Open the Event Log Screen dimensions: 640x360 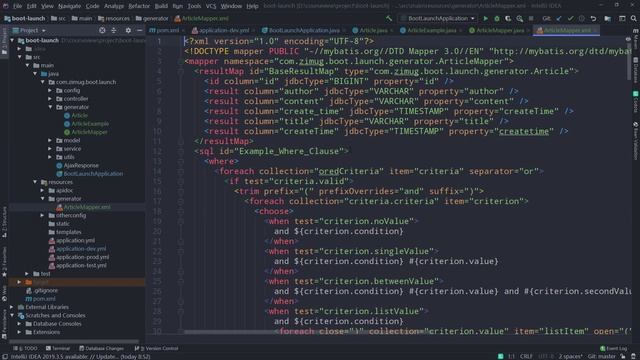click(613, 348)
